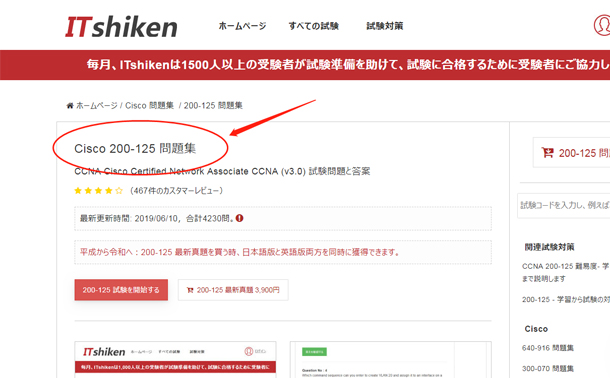Click the Cisco sidebar heading
This screenshot has width=610, height=378.
[536, 329]
